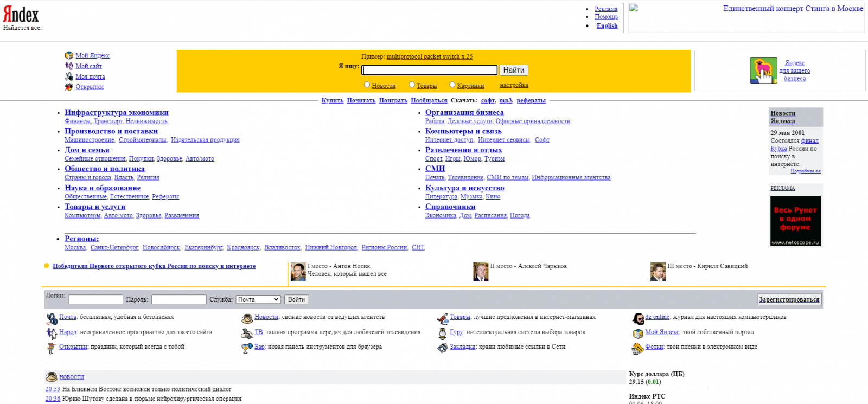Select the Новости search radio button

367,85
